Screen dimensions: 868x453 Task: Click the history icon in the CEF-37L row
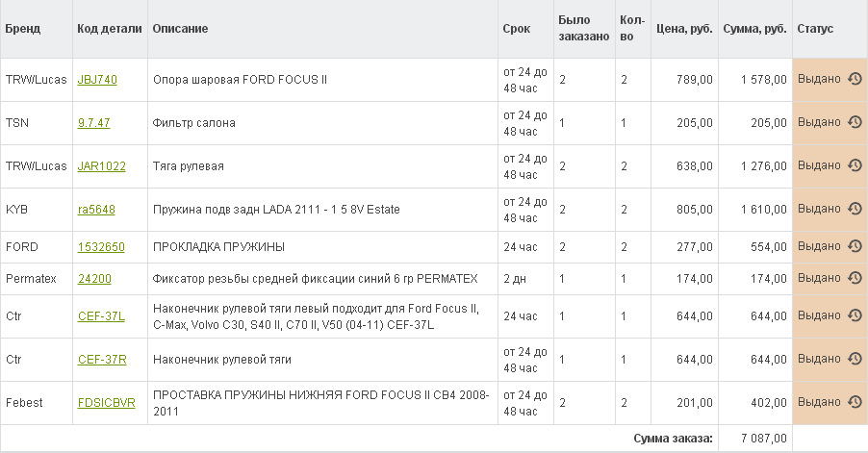click(854, 316)
